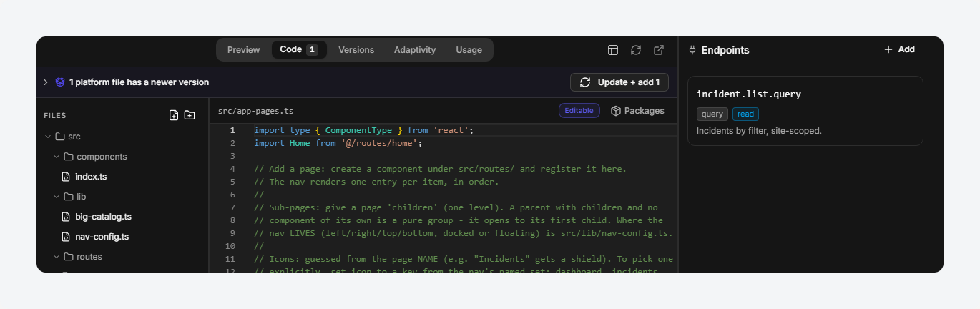Collapse the lib folder
Screen dimensions: 980x309
(57, 197)
